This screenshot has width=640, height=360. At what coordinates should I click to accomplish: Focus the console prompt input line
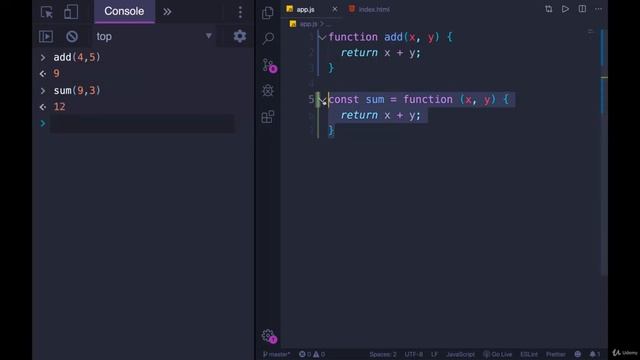(x=142, y=123)
